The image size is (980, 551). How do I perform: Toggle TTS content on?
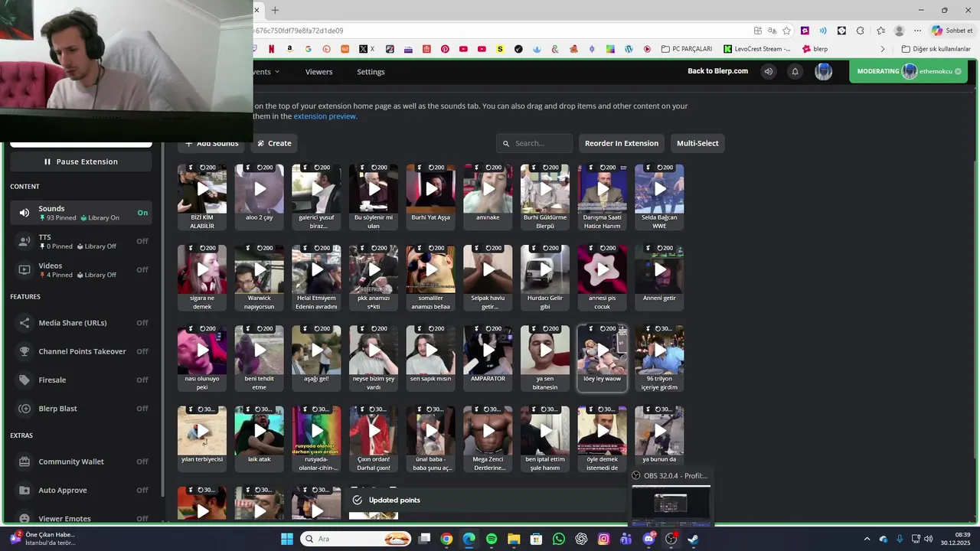tap(142, 241)
